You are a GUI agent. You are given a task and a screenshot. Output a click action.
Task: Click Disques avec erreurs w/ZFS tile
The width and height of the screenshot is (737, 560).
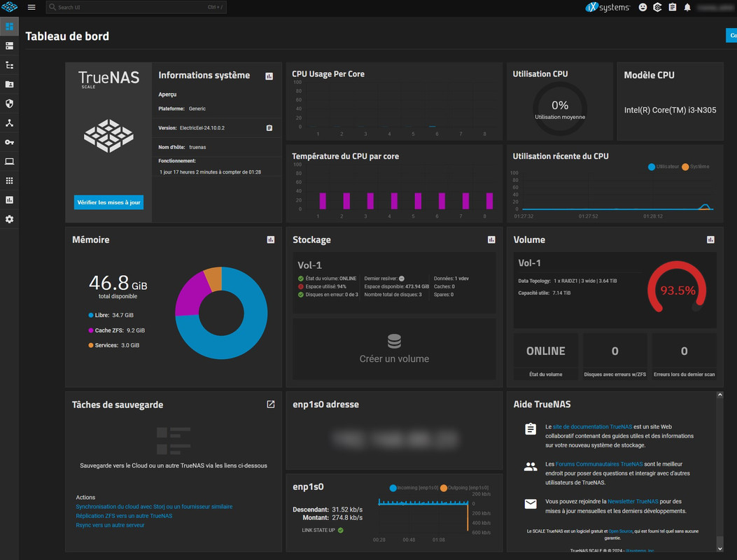coord(615,356)
